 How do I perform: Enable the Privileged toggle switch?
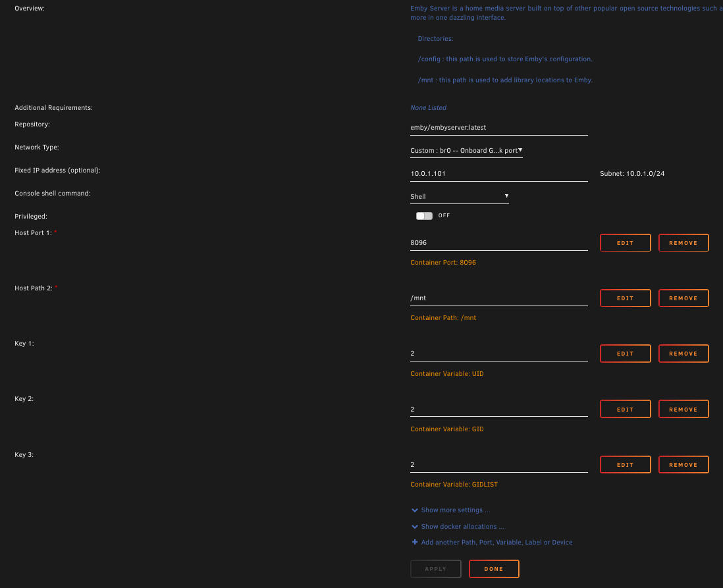coord(423,215)
